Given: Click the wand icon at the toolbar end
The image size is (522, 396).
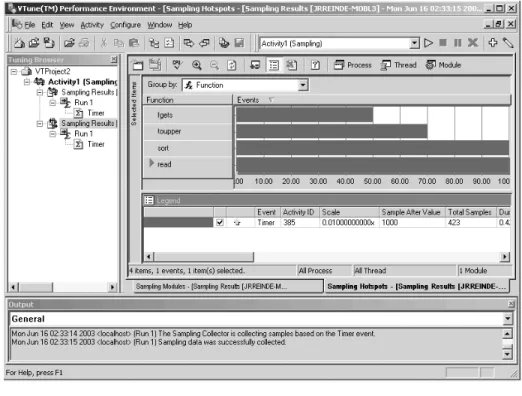Looking at the screenshot, I should tap(508, 43).
